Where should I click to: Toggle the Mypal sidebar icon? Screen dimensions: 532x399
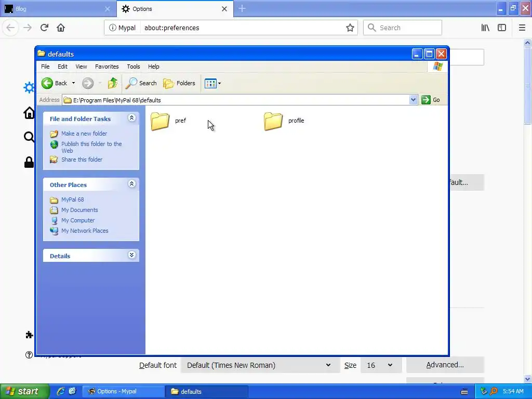[502, 28]
